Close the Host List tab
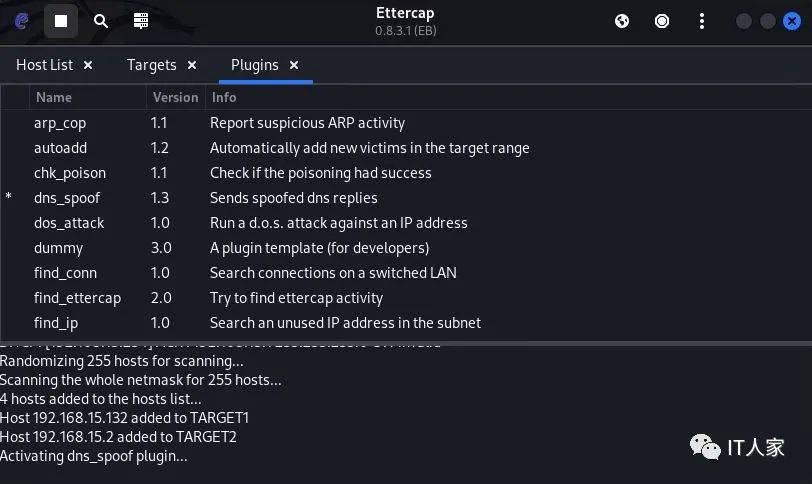 click(x=88, y=65)
